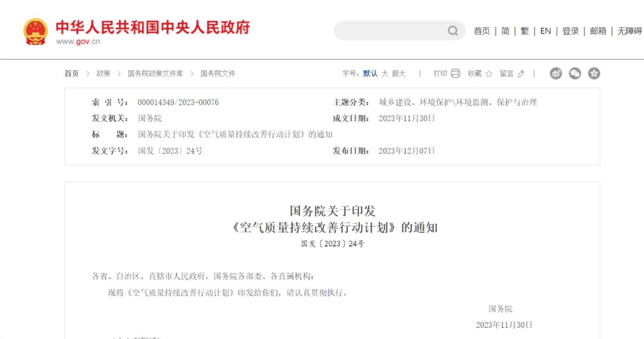Select 默认 font size option

click(370, 73)
